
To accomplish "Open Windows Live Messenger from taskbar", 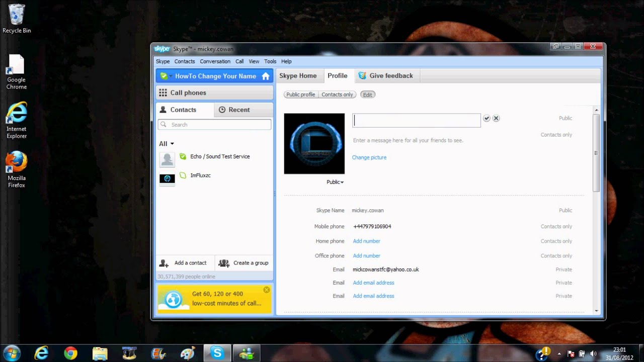I will tap(247, 353).
